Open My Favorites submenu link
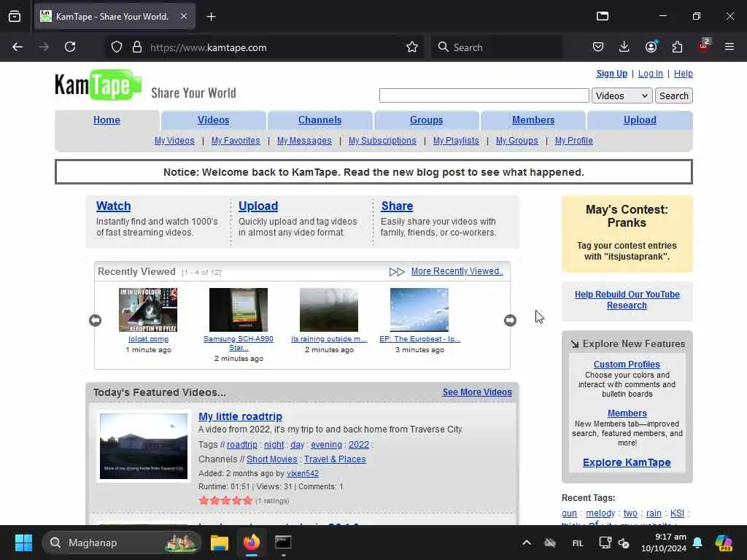Image resolution: width=747 pixels, height=560 pixels. (x=236, y=141)
